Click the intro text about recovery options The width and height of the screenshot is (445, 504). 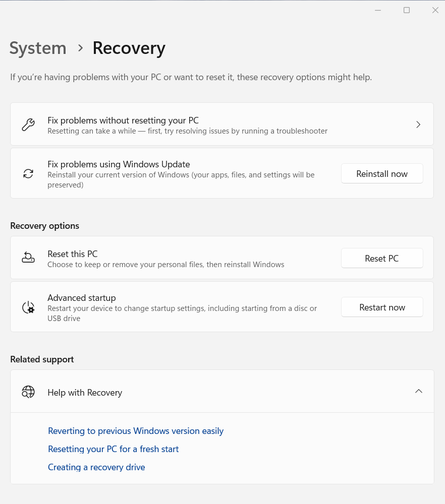[x=191, y=77]
